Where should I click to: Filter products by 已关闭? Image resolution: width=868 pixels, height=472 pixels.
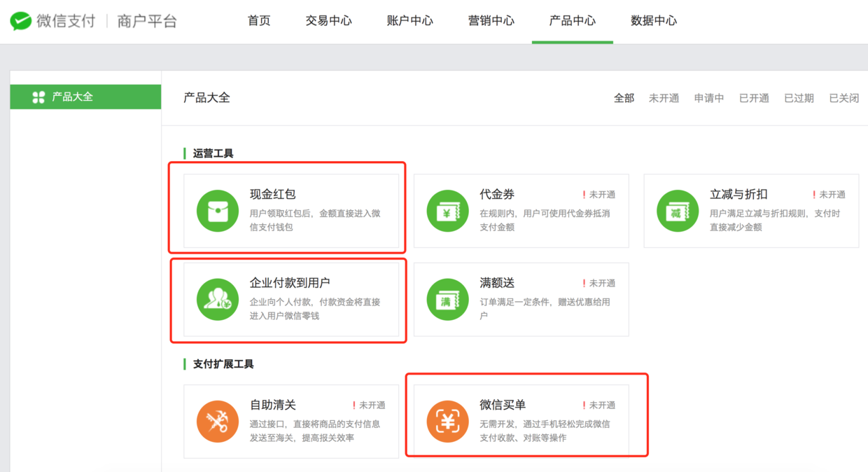click(x=844, y=98)
